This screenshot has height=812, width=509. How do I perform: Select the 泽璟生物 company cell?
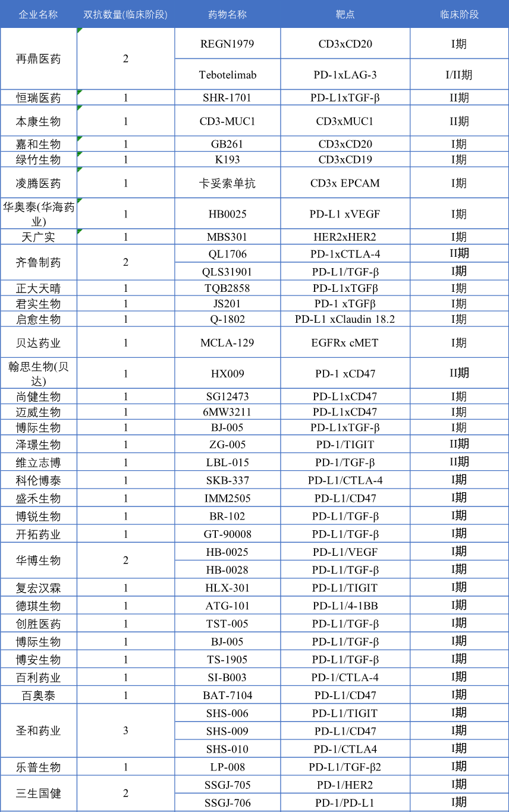(39, 443)
